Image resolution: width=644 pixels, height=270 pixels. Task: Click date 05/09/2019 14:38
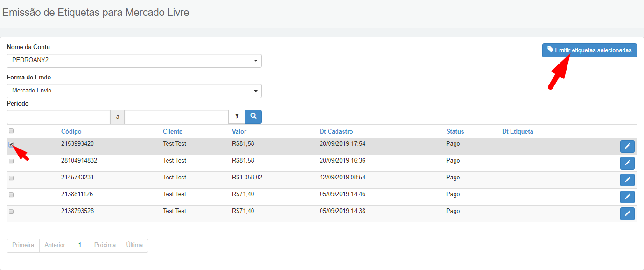(x=343, y=211)
